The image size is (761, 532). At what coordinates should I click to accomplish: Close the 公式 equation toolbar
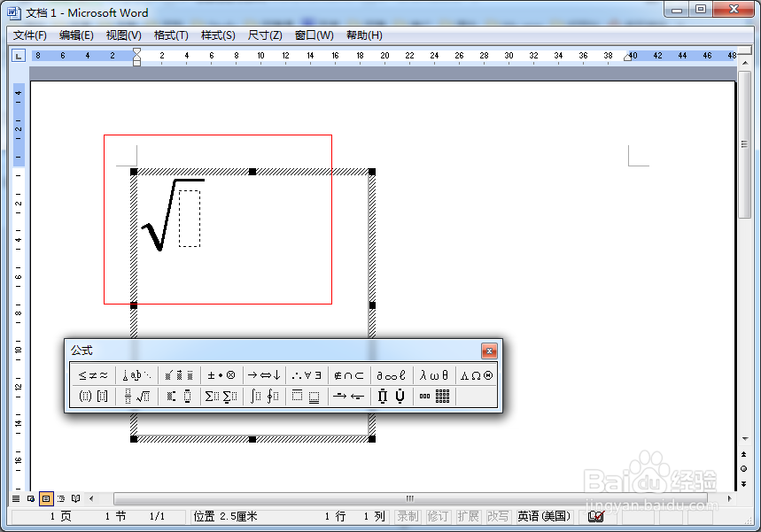(489, 351)
